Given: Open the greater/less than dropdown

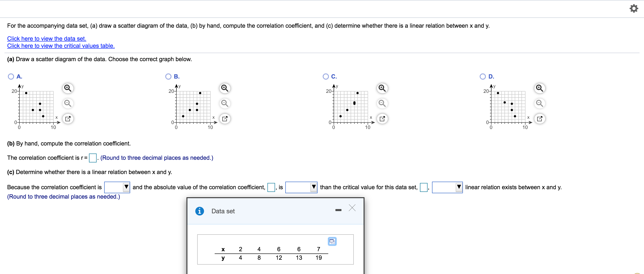Looking at the screenshot, I should coord(313,187).
